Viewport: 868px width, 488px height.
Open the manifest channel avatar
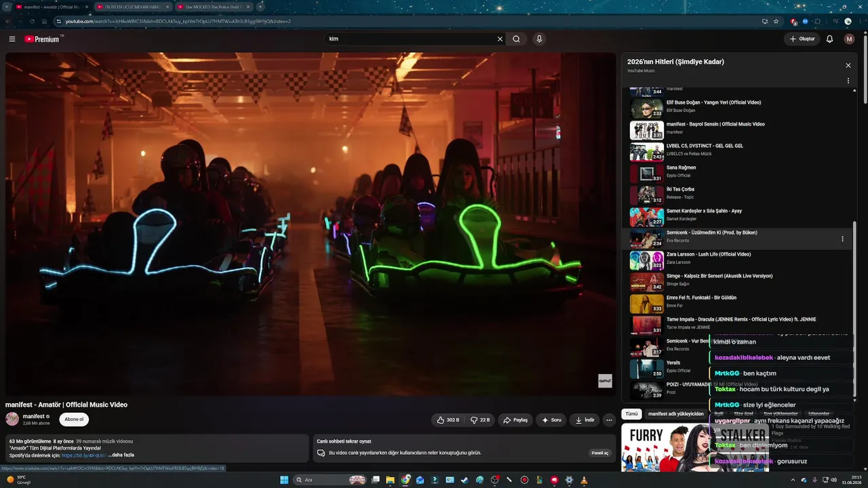coord(12,419)
